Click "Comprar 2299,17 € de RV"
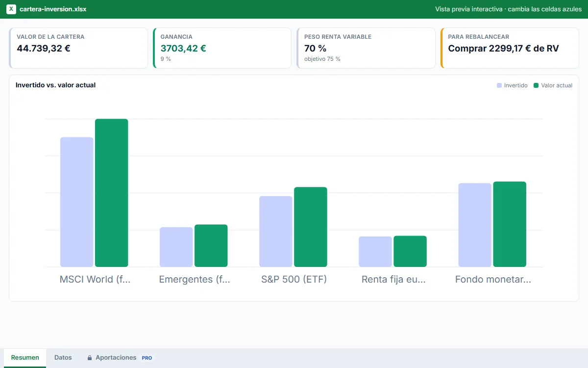Image resolution: width=588 pixels, height=368 pixels. pyautogui.click(x=503, y=48)
